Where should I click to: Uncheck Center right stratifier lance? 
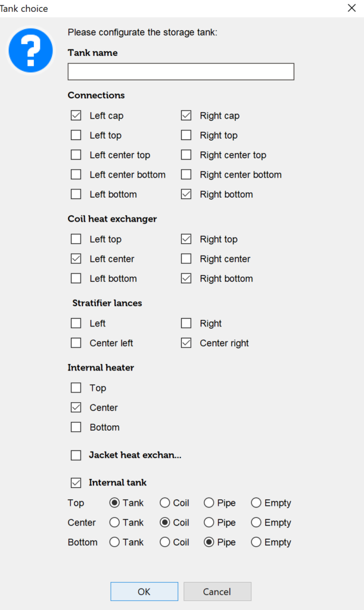(x=186, y=343)
